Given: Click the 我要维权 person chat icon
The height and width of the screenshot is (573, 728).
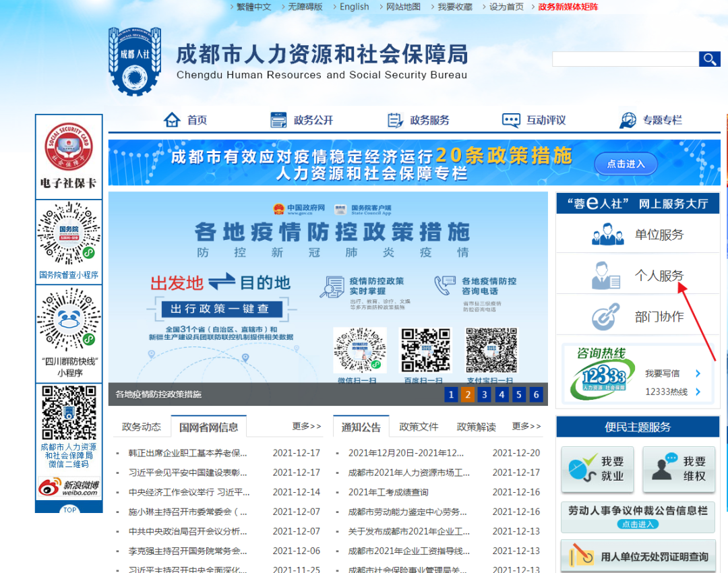Looking at the screenshot, I should 665,466.
